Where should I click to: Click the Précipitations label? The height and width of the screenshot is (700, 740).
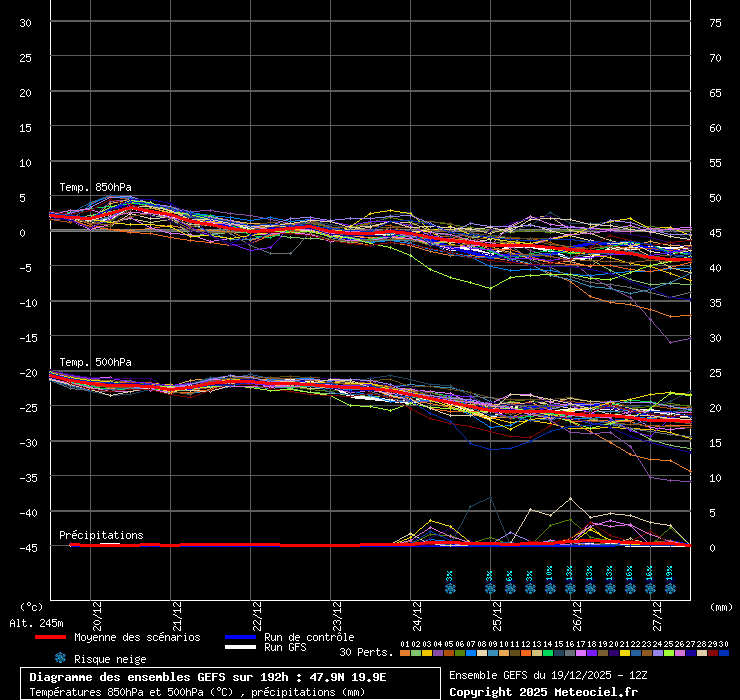(x=101, y=535)
